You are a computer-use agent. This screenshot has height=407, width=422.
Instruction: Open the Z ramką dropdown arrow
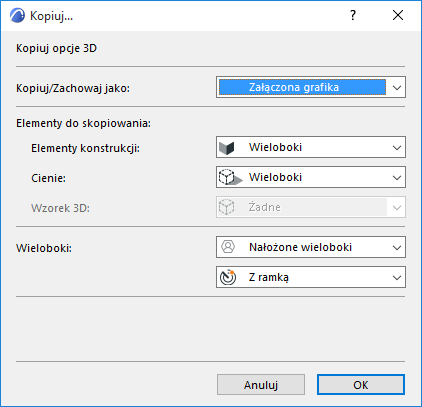click(x=397, y=278)
